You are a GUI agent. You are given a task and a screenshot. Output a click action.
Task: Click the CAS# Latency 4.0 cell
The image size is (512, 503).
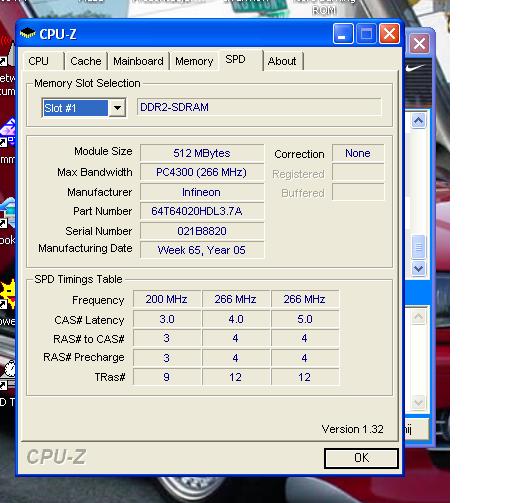(236, 319)
